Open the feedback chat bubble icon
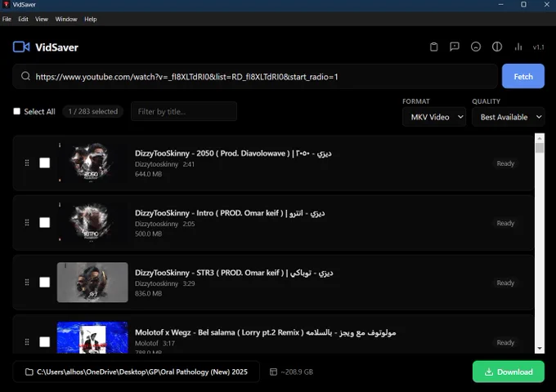The width and height of the screenshot is (556, 392). [x=455, y=47]
